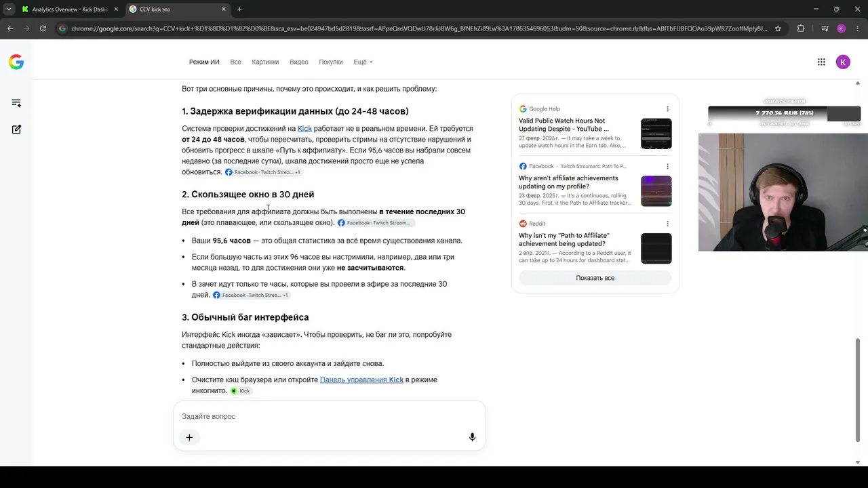The image size is (868, 488).
Task: Open the browser extensions puzzle icon
Action: click(x=801, y=28)
